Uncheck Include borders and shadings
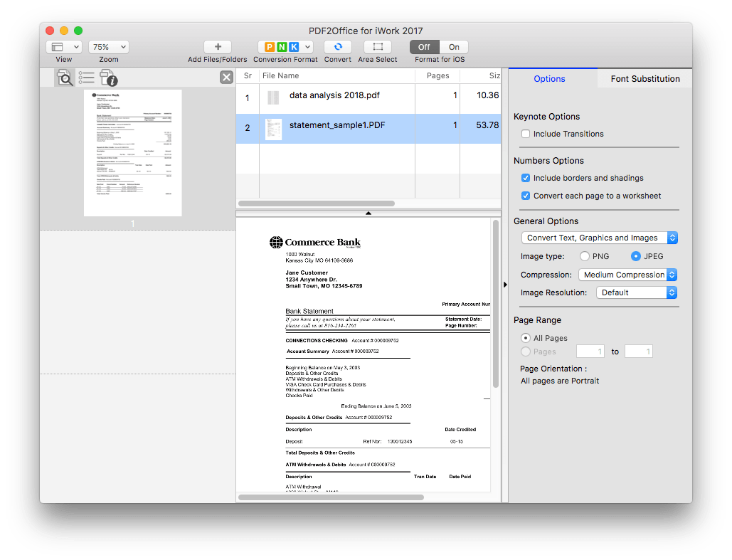 pos(526,178)
